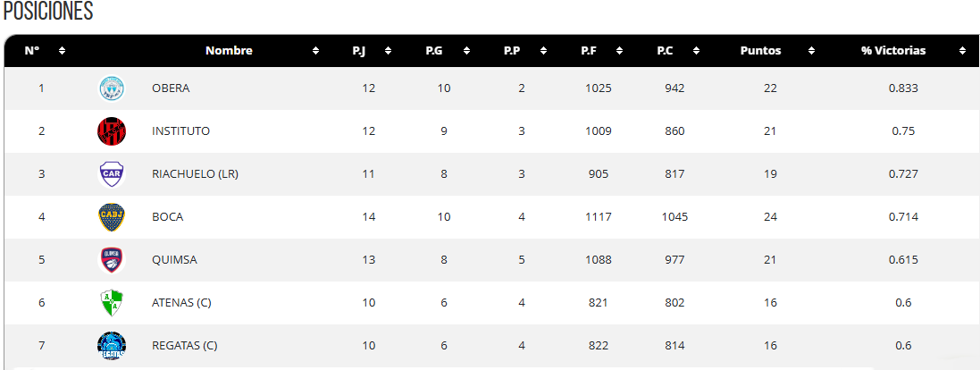
Task: Click the Obera team logo
Action: click(112, 88)
